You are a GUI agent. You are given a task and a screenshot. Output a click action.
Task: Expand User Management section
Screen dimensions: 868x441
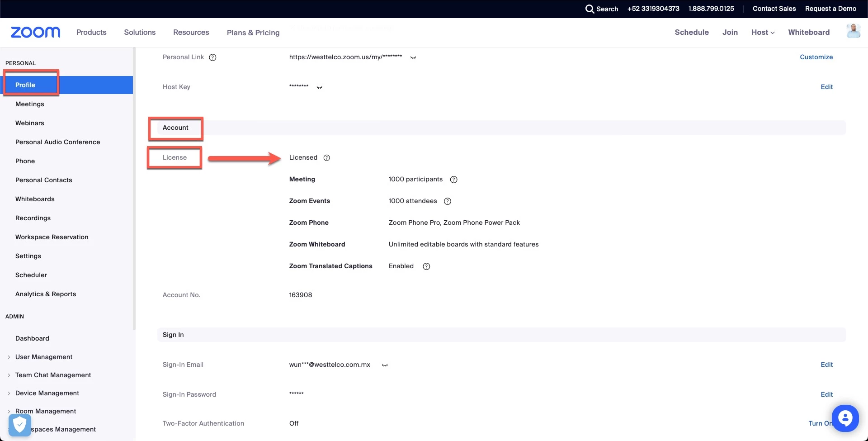9,357
